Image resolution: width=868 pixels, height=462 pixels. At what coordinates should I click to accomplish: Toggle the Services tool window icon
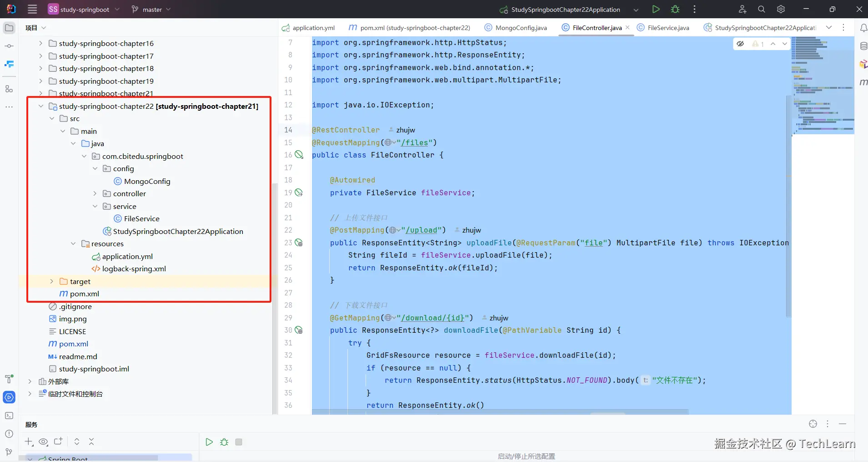(x=9, y=397)
